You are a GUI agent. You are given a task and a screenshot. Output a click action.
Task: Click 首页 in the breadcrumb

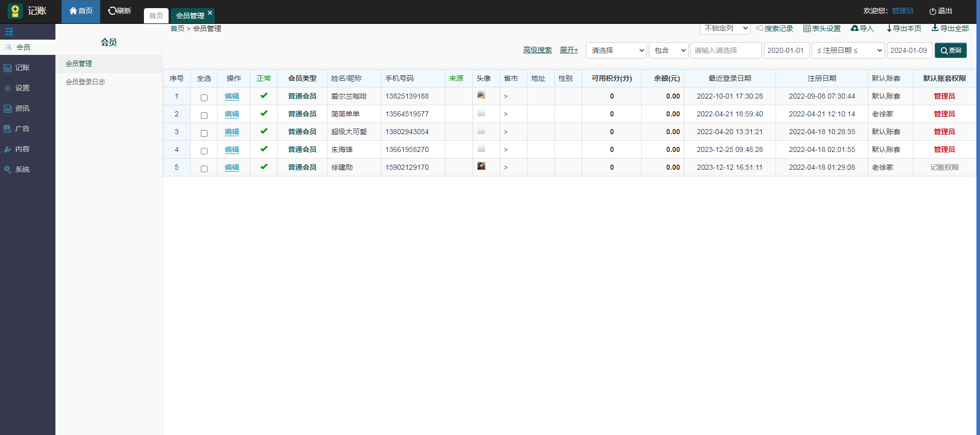click(x=177, y=28)
